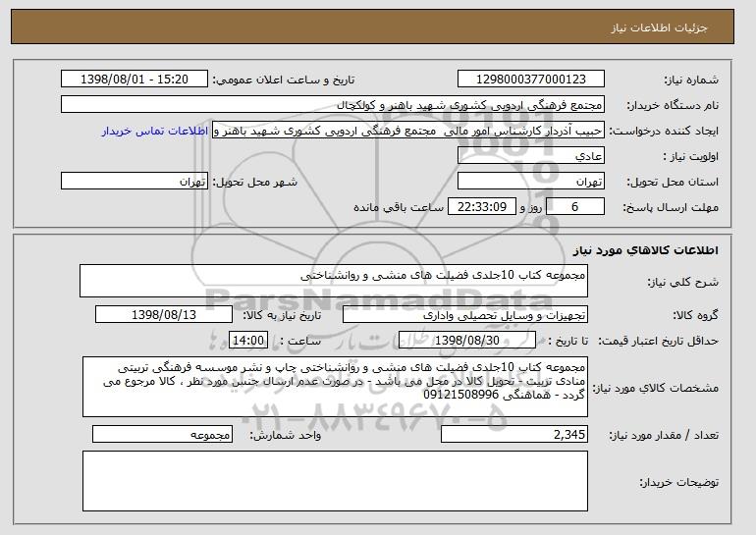The image size is (756, 535).
Task: Click the تاریخ و ساعت اعلان عمومی label
Action: point(284,80)
